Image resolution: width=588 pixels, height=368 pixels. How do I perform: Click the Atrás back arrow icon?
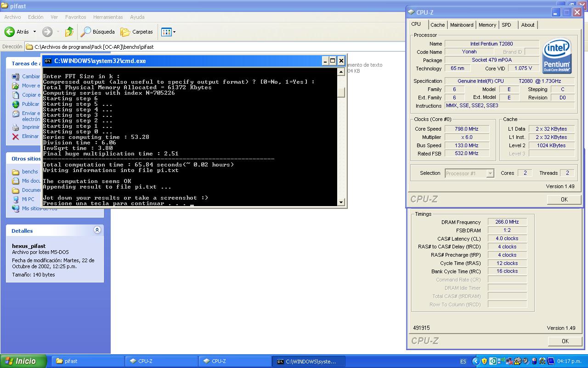click(10, 32)
